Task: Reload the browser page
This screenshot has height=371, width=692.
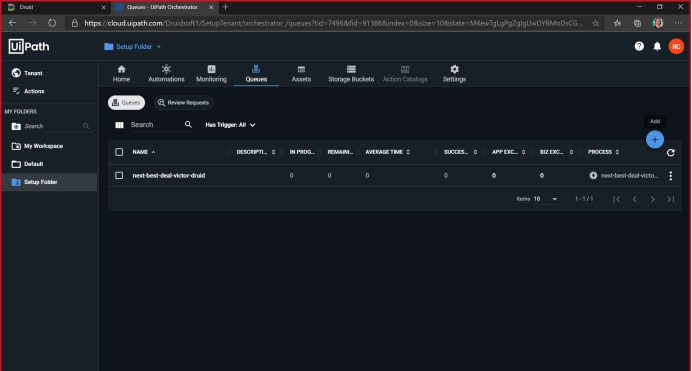Action: (52, 23)
